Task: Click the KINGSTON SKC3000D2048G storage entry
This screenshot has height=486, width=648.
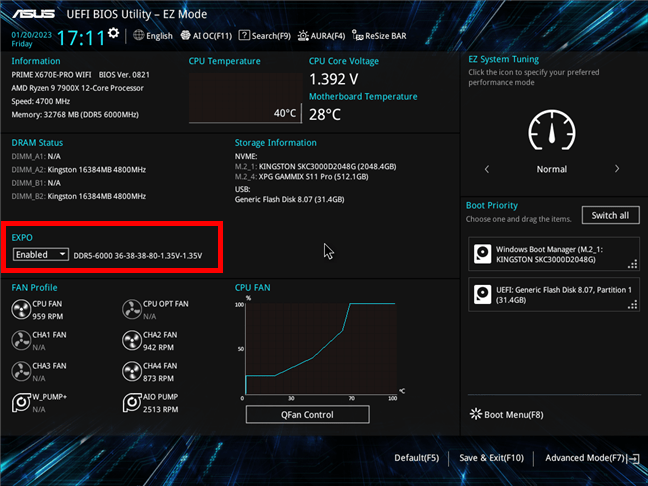Action: tap(315, 167)
